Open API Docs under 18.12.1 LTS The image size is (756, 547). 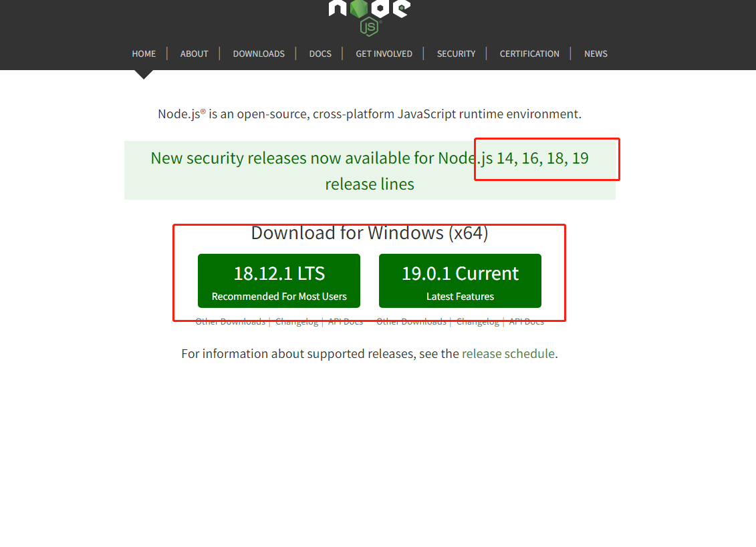[x=345, y=321]
